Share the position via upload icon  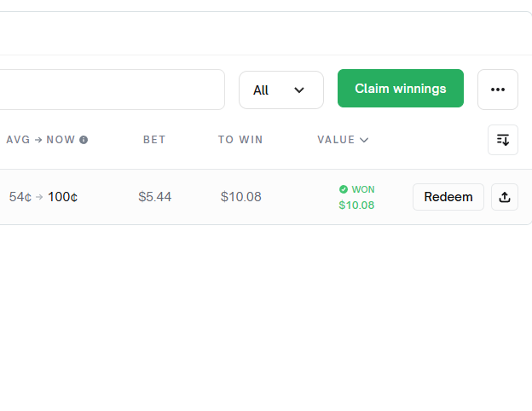point(505,197)
